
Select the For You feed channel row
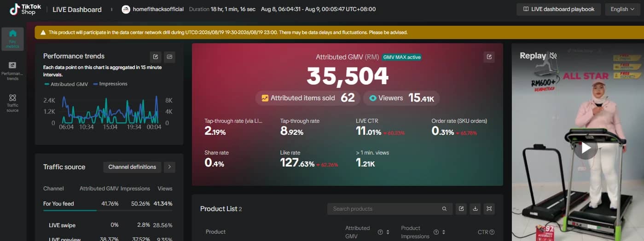[x=108, y=204]
